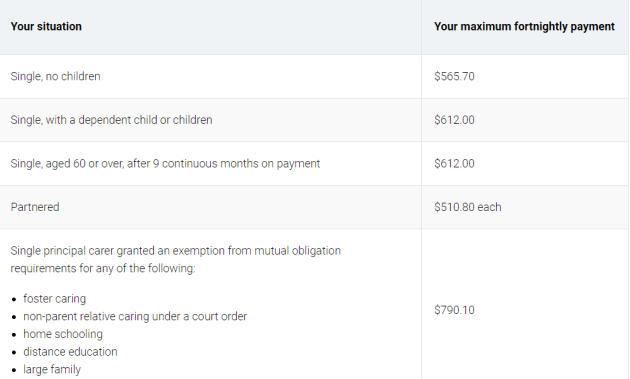
Task: Click the "$510.80 each" payment amount
Action: [468, 207]
